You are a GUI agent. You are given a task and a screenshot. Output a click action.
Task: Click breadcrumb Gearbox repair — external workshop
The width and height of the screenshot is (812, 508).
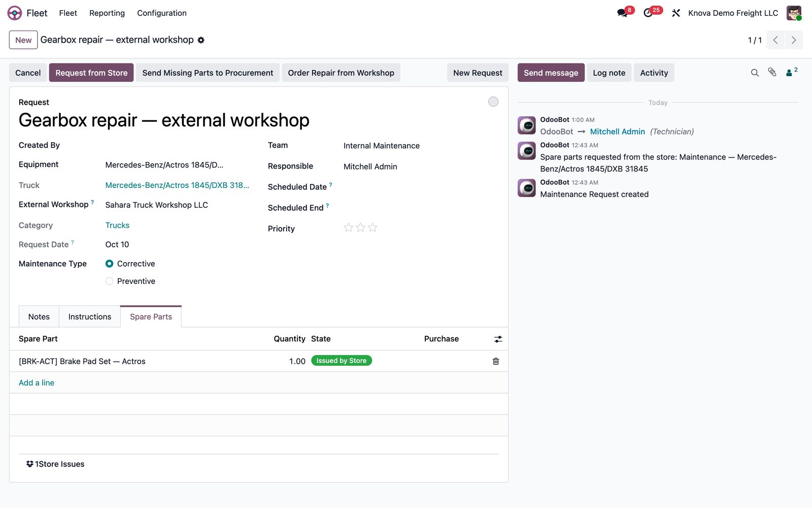coord(117,40)
